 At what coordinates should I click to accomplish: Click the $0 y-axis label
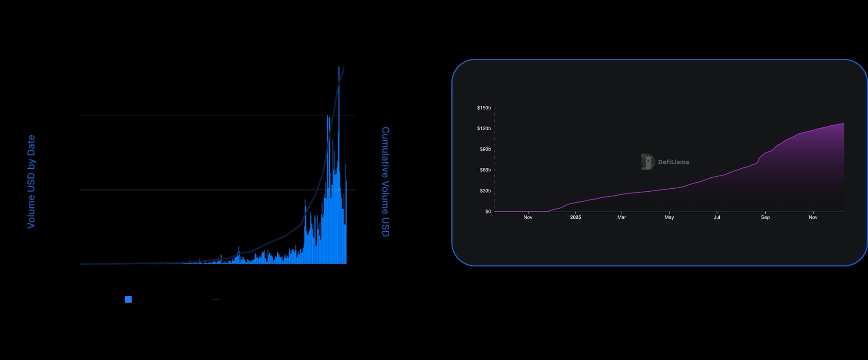[x=488, y=212]
